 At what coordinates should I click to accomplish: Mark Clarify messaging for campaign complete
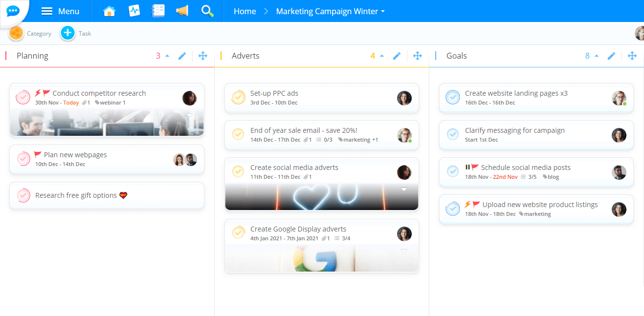pyautogui.click(x=453, y=134)
